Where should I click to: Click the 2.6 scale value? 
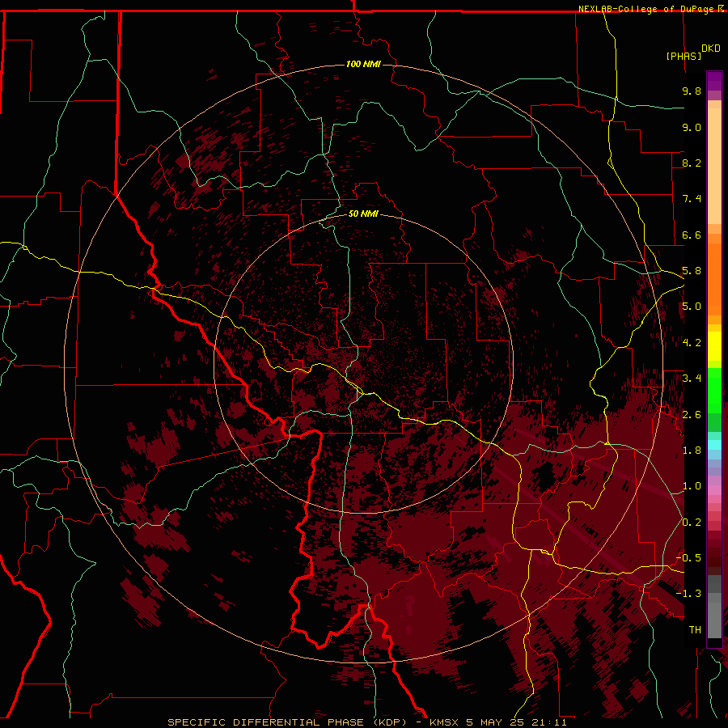(692, 414)
